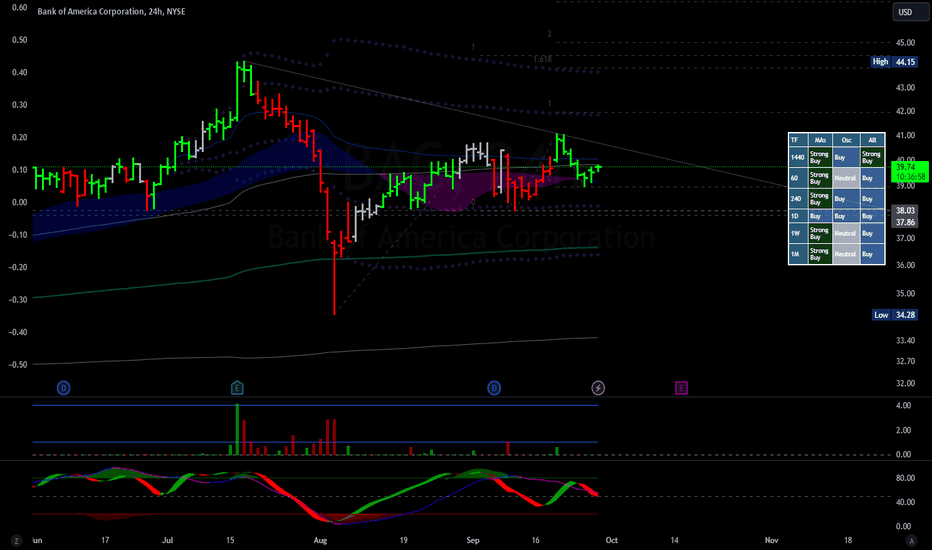Screen dimensions: 932x550
Task: Click the Osc column header
Action: (846, 140)
